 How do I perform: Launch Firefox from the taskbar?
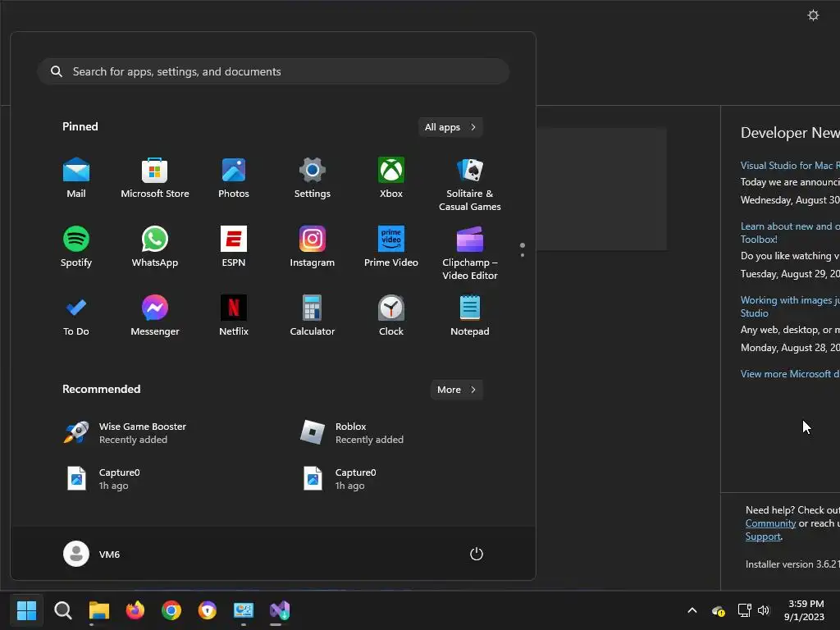[135, 610]
